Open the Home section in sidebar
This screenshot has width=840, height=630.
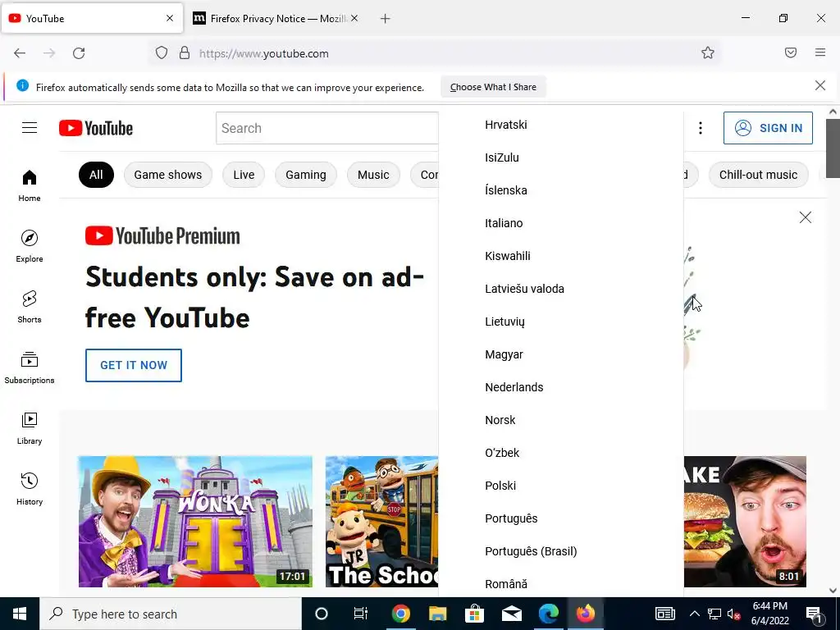[30, 186]
